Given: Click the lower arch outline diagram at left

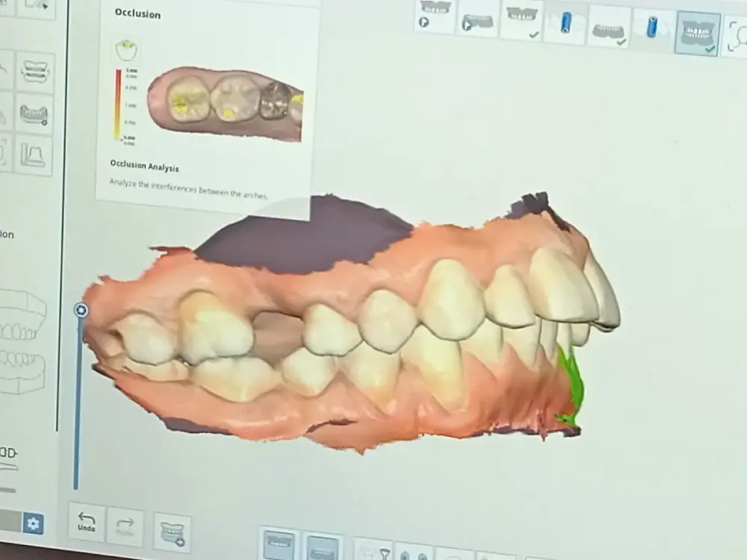Looking at the screenshot, I should pyautogui.click(x=22, y=372).
